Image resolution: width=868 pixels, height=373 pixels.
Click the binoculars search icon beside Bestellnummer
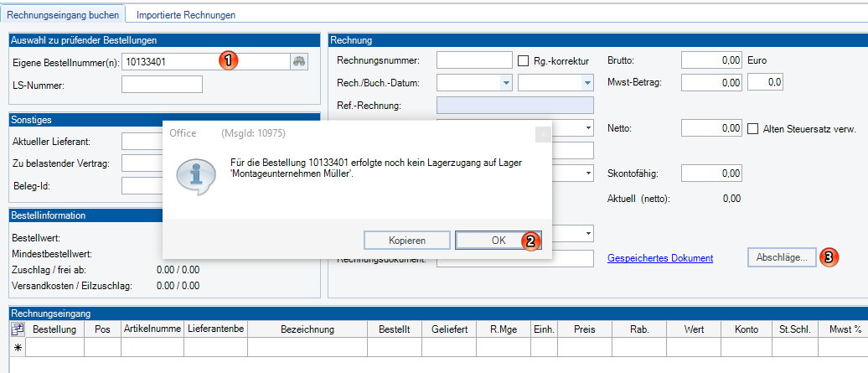coord(299,61)
